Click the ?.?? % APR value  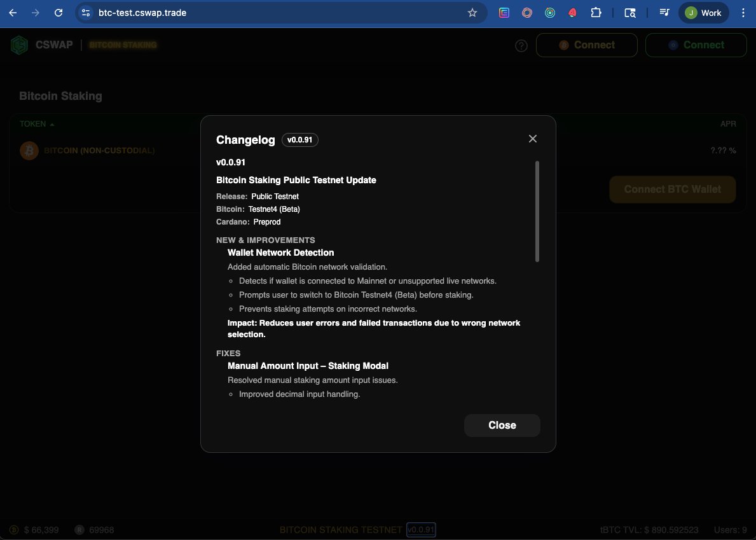[x=723, y=151]
